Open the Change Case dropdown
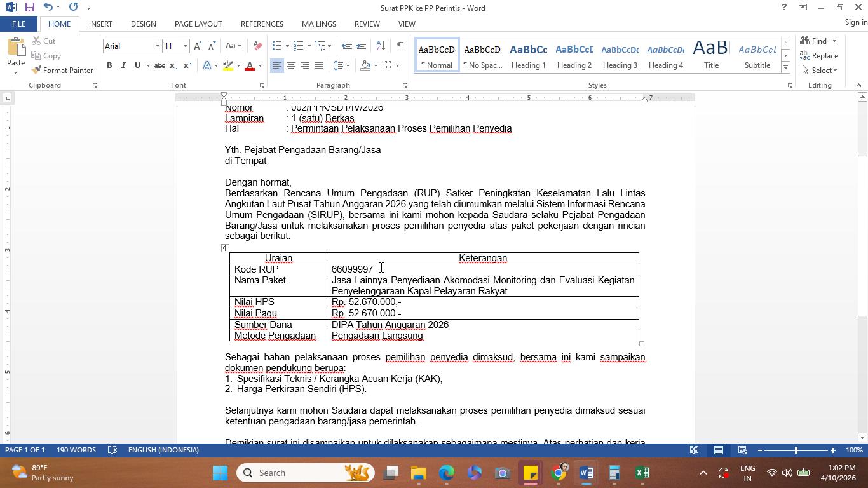Image resolution: width=868 pixels, height=488 pixels. pos(233,46)
